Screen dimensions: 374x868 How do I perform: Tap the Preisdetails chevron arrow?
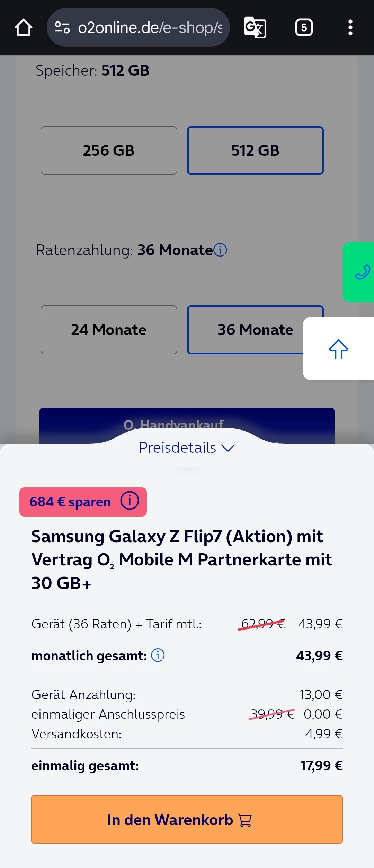click(228, 448)
